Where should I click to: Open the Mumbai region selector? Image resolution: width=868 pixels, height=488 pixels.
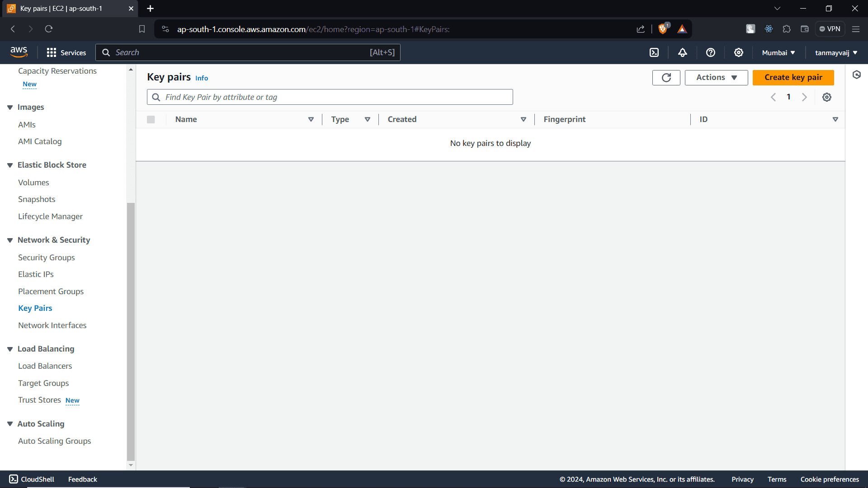pyautogui.click(x=778, y=52)
